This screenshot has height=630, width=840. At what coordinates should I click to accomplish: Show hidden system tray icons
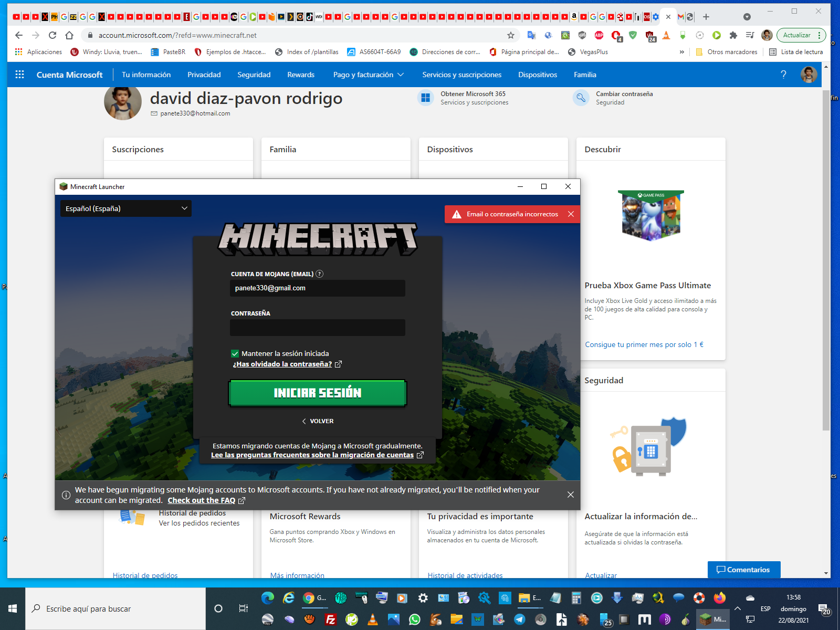click(738, 608)
